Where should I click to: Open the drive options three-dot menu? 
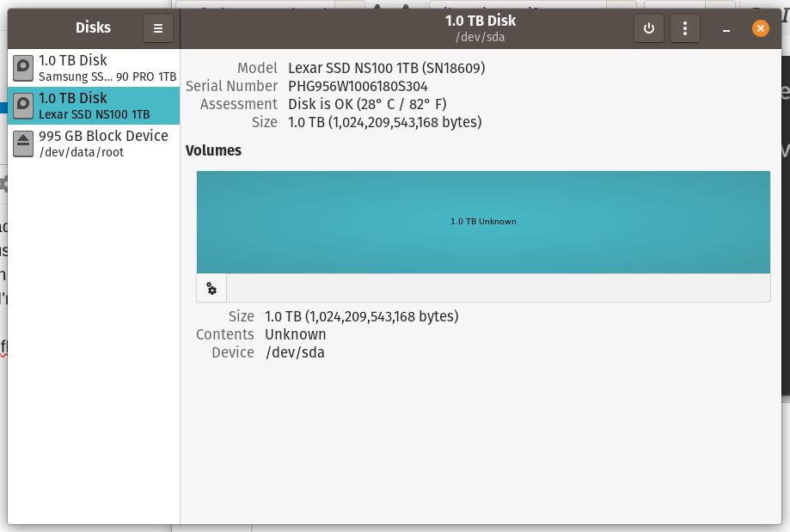click(x=685, y=28)
